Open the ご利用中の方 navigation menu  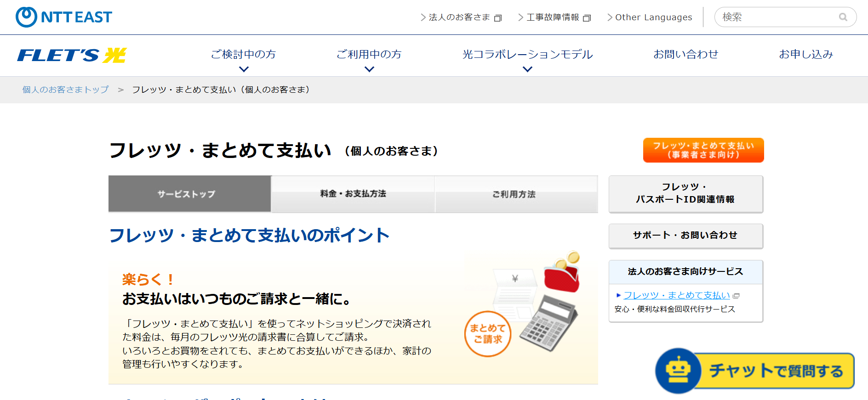coord(369,55)
